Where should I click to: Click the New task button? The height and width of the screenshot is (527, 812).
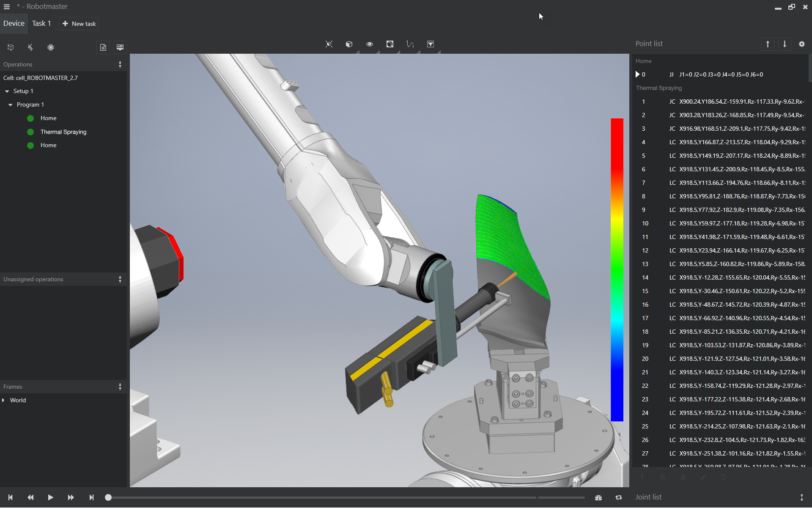coord(79,24)
